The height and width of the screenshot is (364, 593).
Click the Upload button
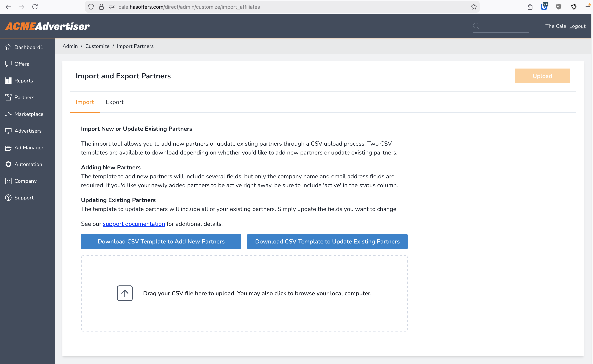pos(542,76)
